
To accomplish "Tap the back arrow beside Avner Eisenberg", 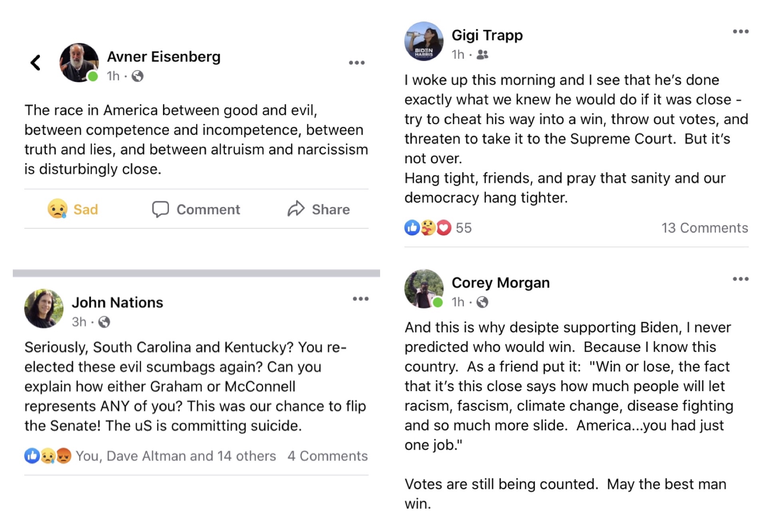I will 36,63.
